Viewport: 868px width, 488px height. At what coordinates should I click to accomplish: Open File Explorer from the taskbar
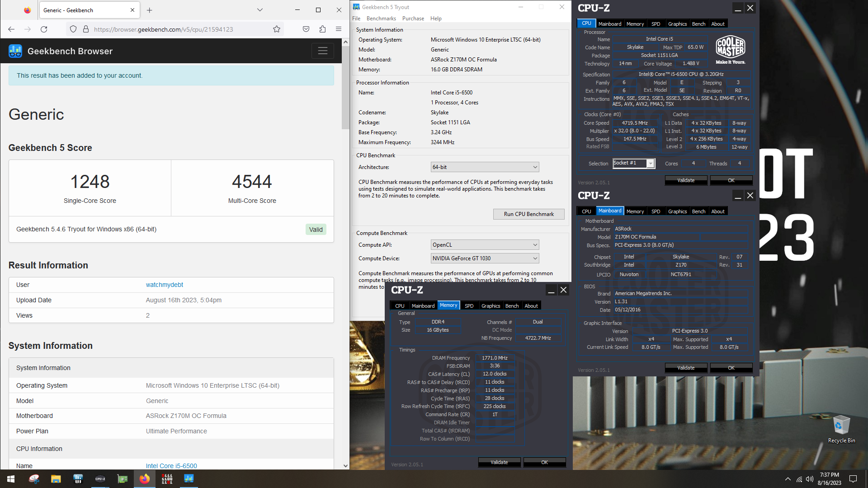pos(56,479)
